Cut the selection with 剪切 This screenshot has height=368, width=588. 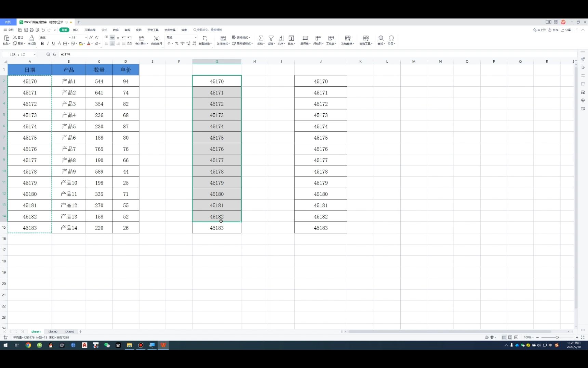click(x=18, y=37)
